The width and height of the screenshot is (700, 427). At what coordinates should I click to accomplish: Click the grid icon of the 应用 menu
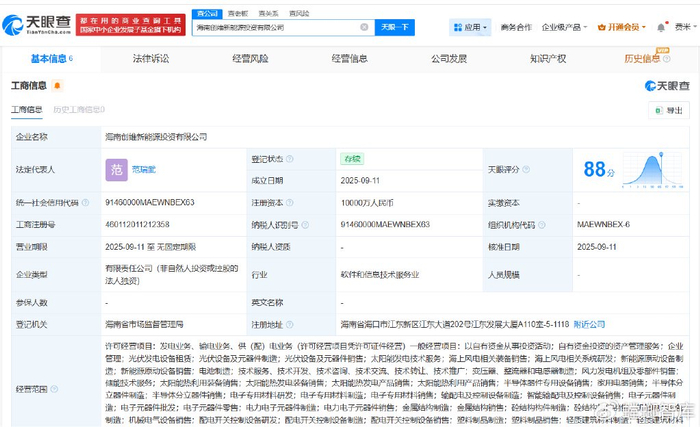(458, 27)
